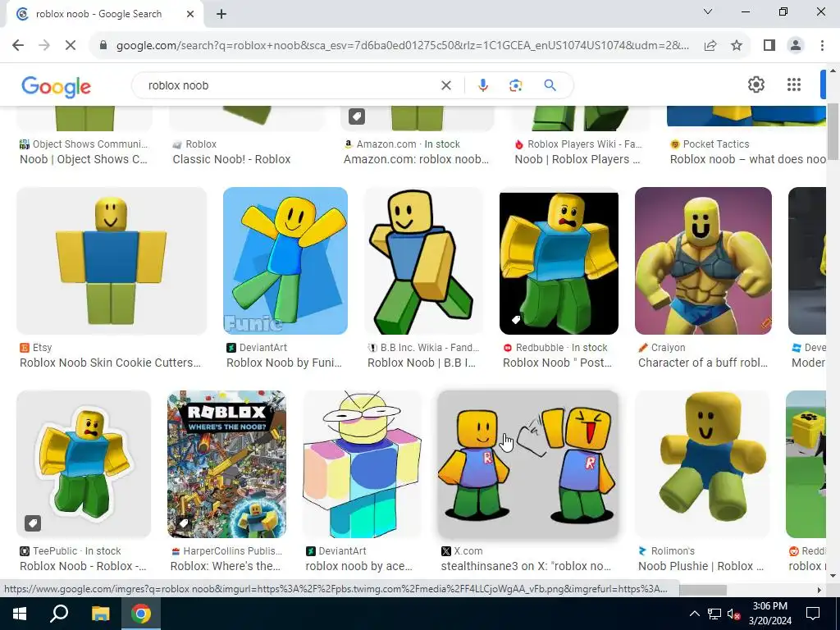
Task: Open the browser side panel icon
Action: coord(769,46)
